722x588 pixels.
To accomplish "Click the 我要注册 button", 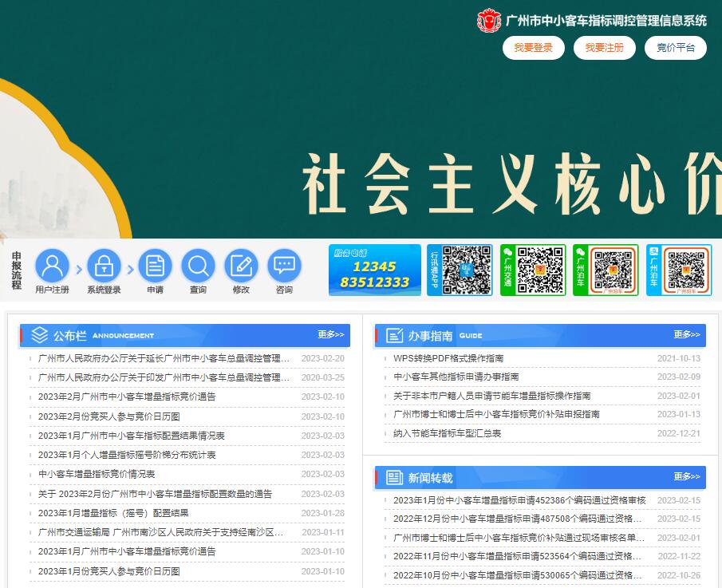I will [604, 48].
